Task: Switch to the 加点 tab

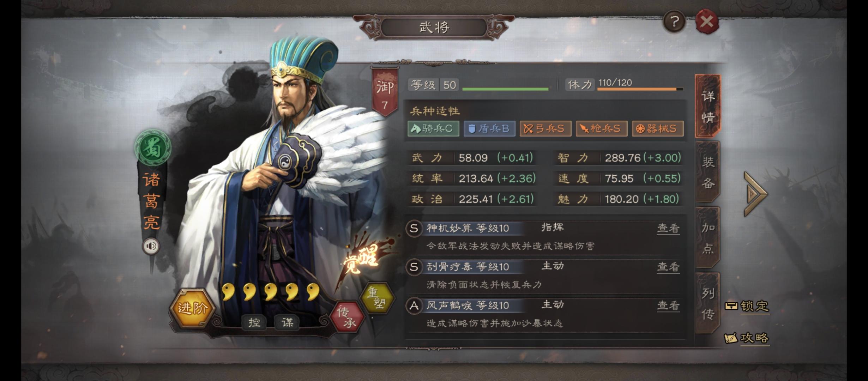Action: pyautogui.click(x=707, y=238)
